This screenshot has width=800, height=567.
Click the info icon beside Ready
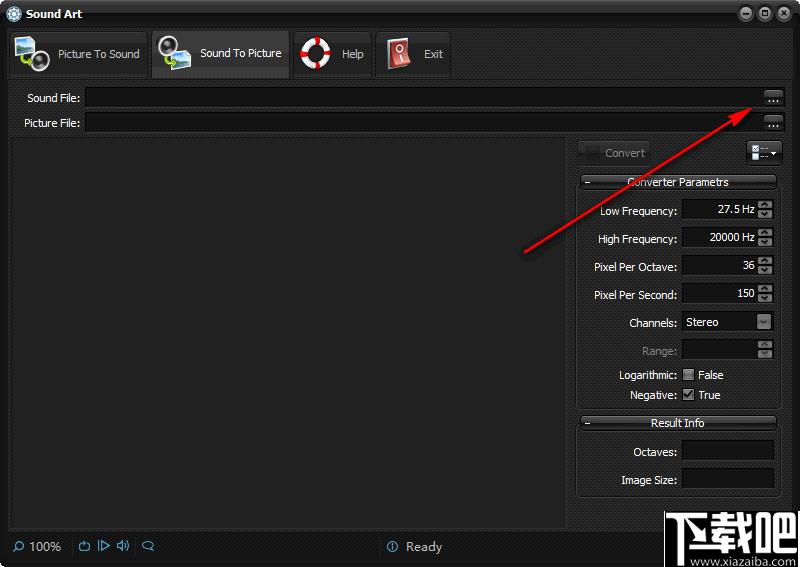[392, 547]
